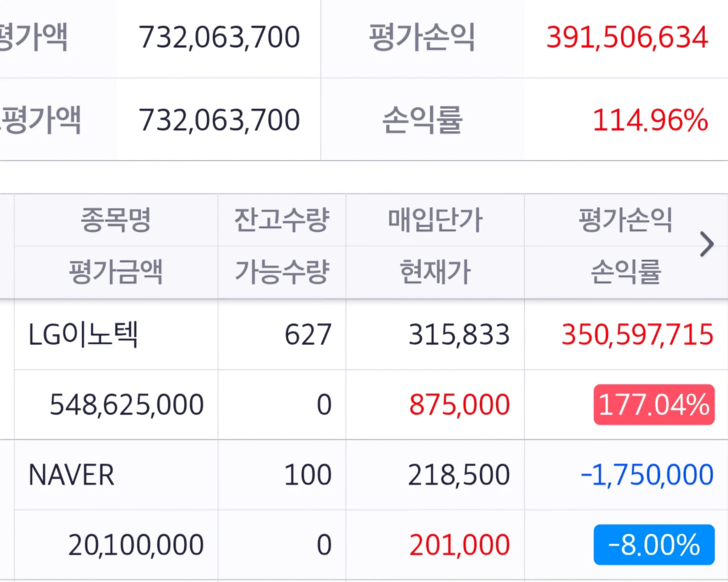Tap NAVER profit/loss -1,750,000
728x582 pixels.
(x=647, y=475)
